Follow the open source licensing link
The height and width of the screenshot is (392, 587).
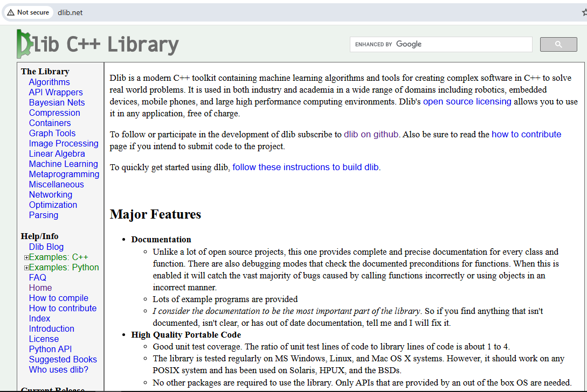[x=467, y=101]
